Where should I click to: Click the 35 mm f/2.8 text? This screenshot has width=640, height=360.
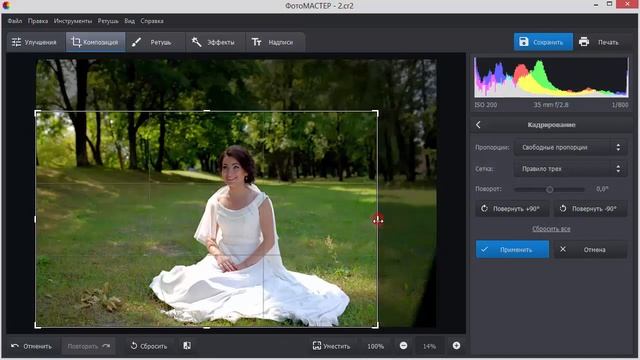click(551, 105)
